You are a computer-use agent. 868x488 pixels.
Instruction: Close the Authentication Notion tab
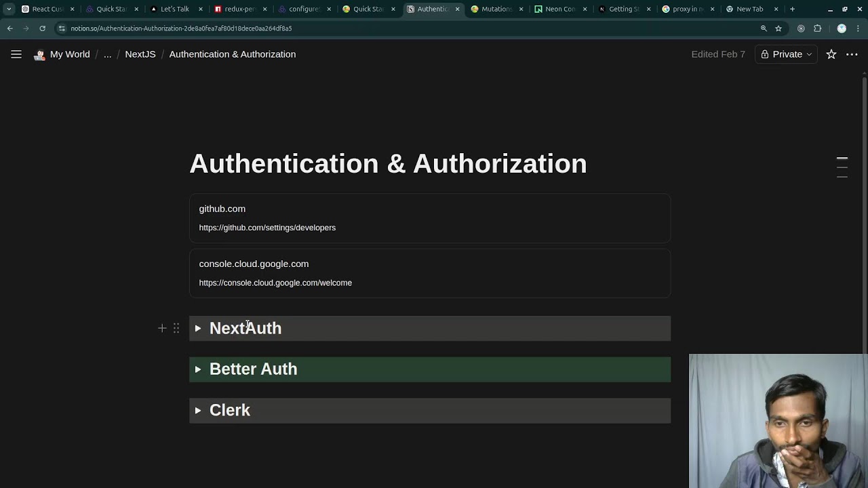(x=457, y=9)
